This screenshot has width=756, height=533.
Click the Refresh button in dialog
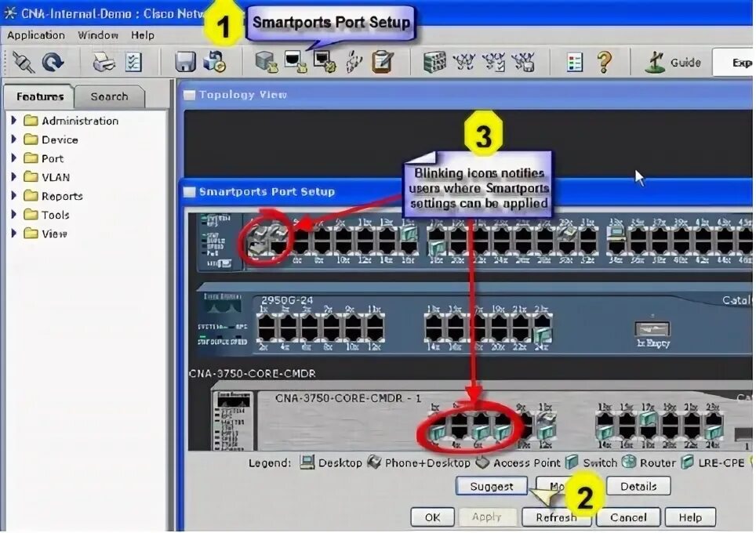click(556, 517)
